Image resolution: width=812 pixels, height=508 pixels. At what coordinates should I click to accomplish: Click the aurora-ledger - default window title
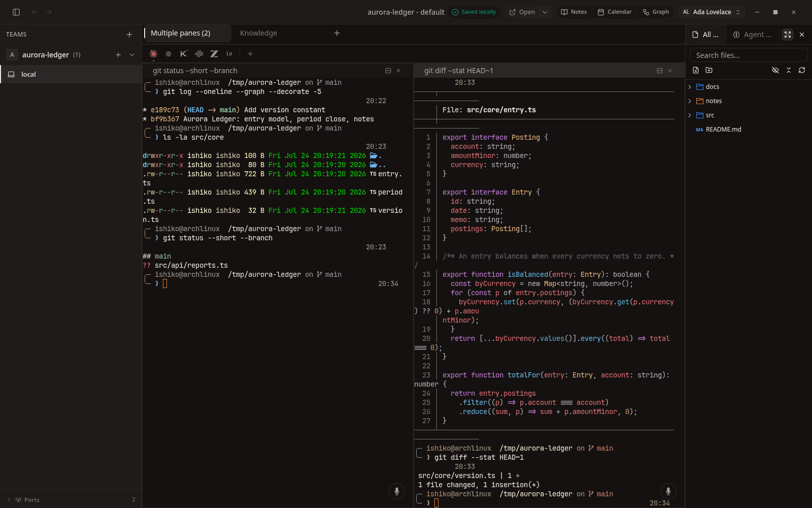[406, 12]
